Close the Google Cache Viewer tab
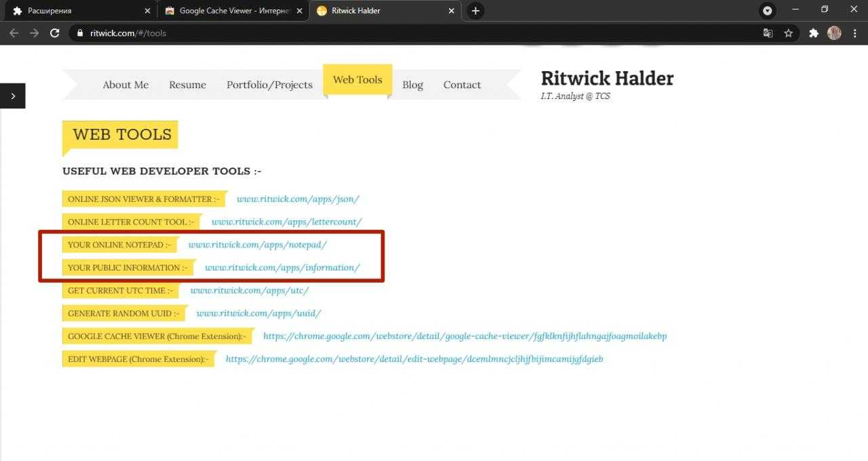 pyautogui.click(x=299, y=11)
